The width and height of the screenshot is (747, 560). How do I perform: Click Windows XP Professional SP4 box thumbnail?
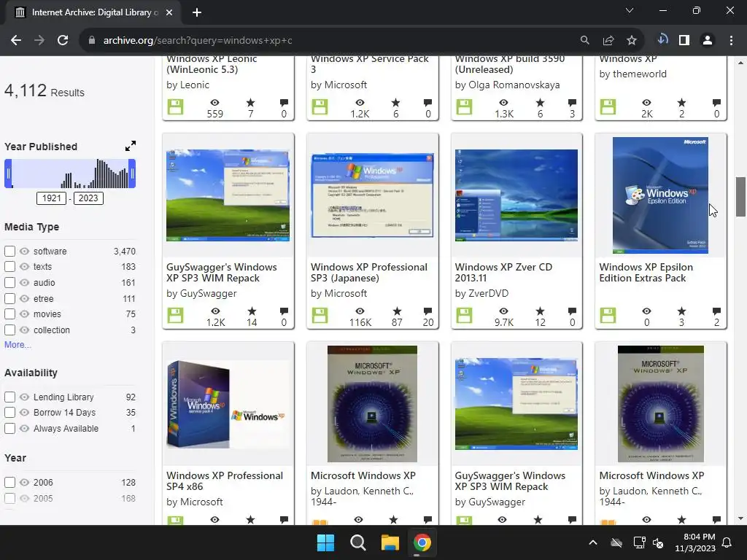(x=228, y=404)
